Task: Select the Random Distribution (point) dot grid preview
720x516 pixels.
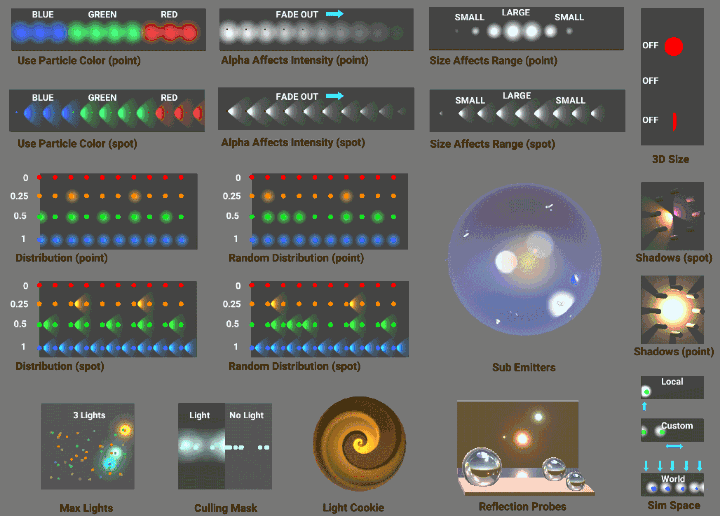Action: tap(330, 211)
